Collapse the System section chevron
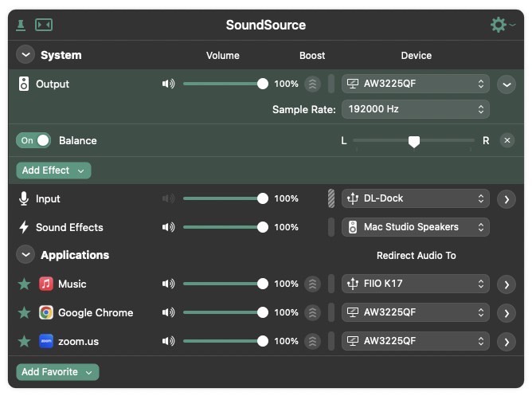The height and width of the screenshot is (396, 532). [26, 55]
